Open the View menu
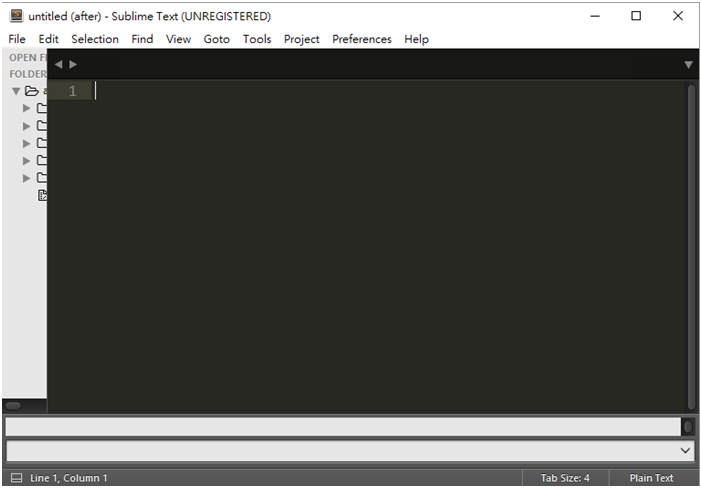 [x=178, y=39]
